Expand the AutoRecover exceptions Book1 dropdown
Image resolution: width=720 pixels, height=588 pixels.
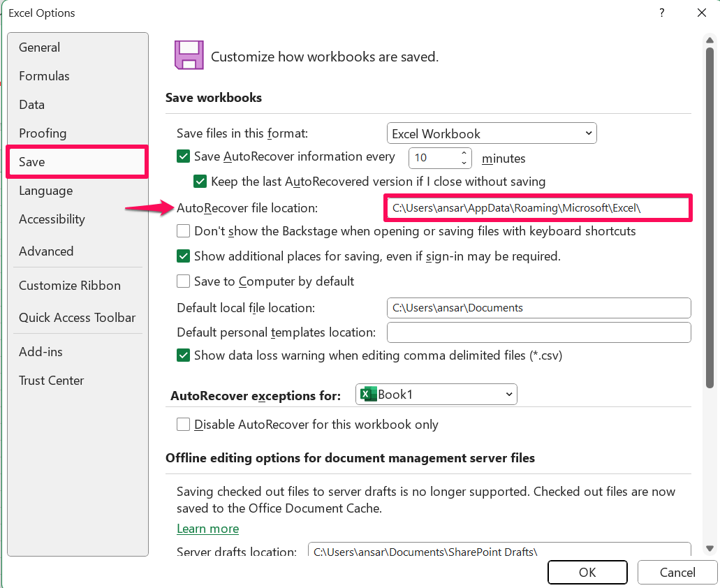[x=436, y=395]
